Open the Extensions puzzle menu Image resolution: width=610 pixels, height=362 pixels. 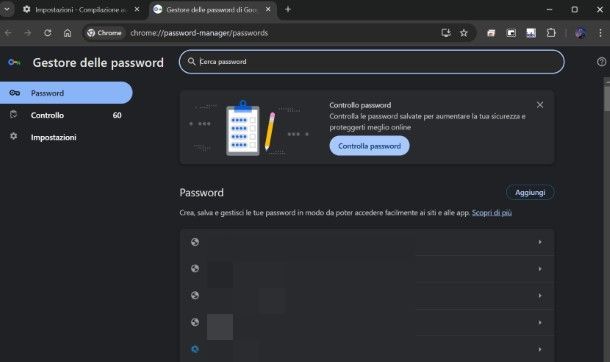[551, 33]
